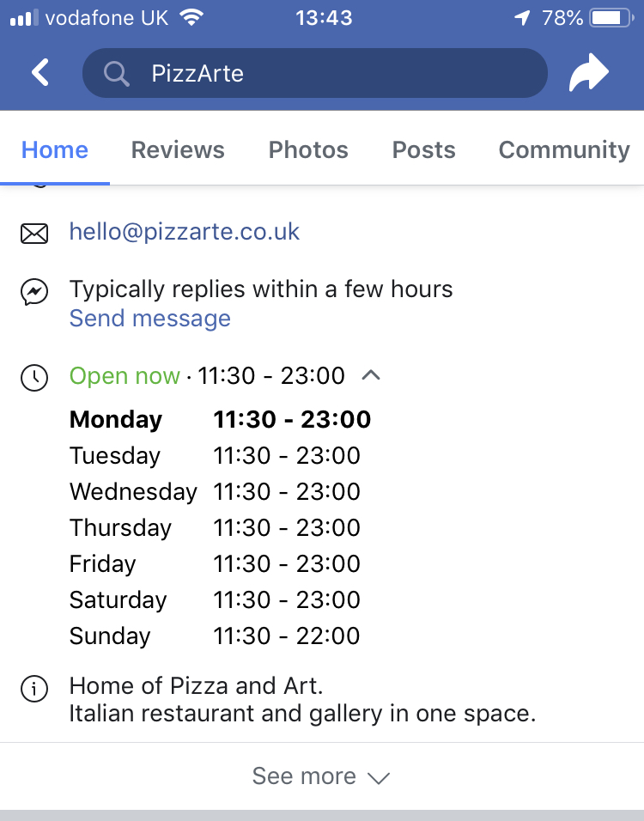
Task: Tap the back arrow icon
Action: coord(40,73)
